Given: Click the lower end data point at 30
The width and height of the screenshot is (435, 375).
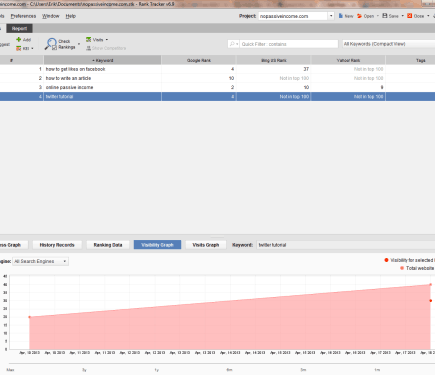Looking at the screenshot, I should pos(430,301).
